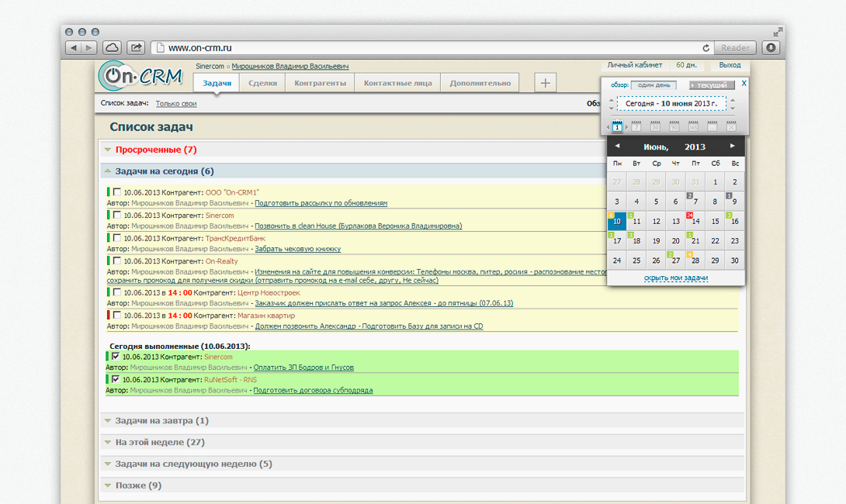The height and width of the screenshot is (504, 846).
Task: Uncheck the completed RuNetSoft - RNS task
Action: click(x=116, y=379)
